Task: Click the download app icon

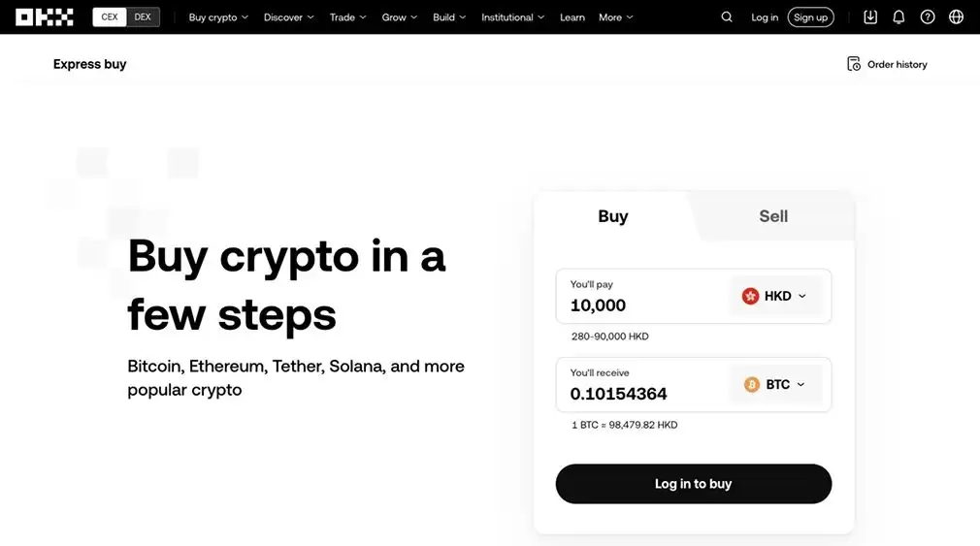Action: (x=870, y=16)
